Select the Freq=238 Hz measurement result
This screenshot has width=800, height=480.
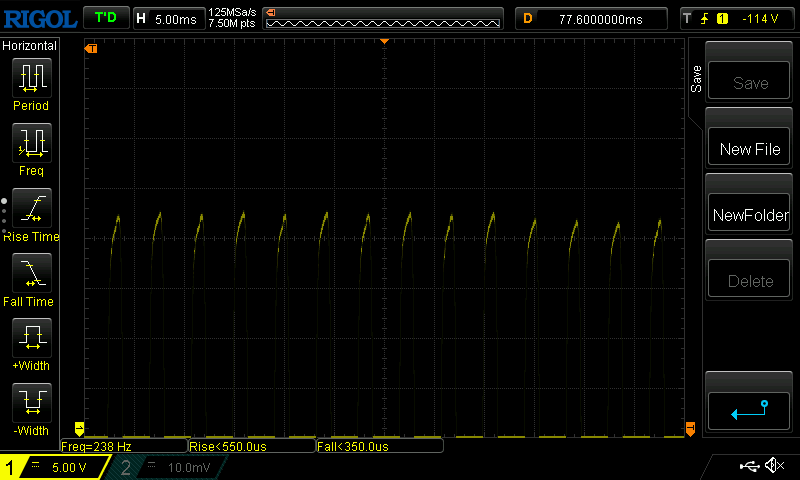124,446
